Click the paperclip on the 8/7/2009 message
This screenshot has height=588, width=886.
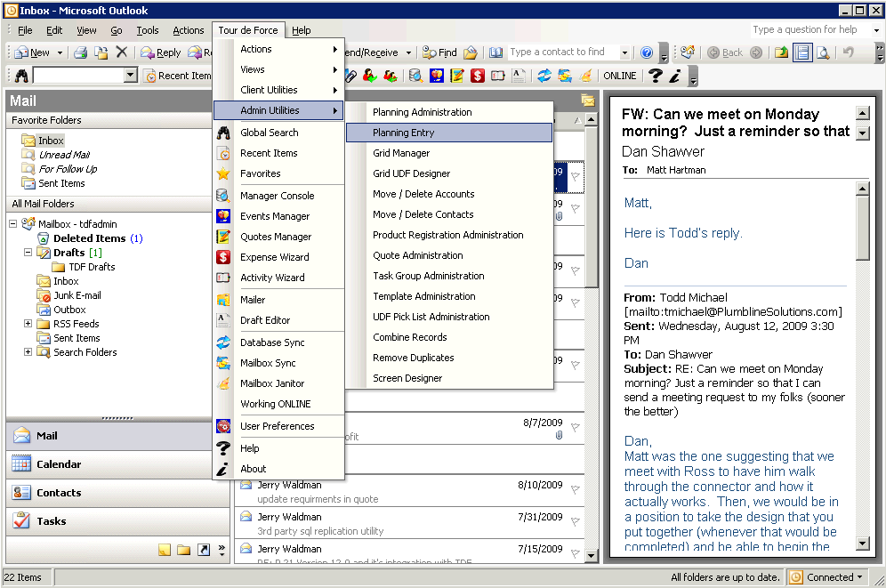click(x=559, y=436)
